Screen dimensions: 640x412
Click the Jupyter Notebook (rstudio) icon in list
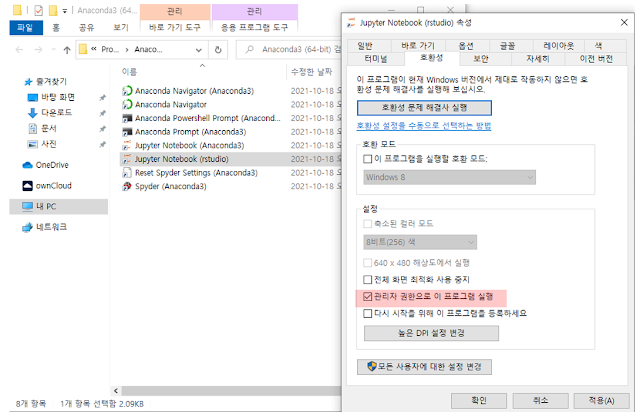[x=127, y=159]
